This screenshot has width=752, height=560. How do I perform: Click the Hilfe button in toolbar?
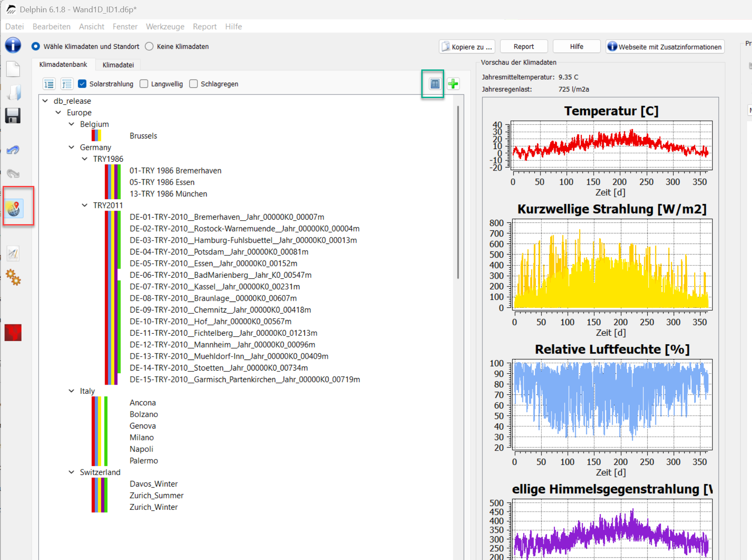(x=577, y=47)
